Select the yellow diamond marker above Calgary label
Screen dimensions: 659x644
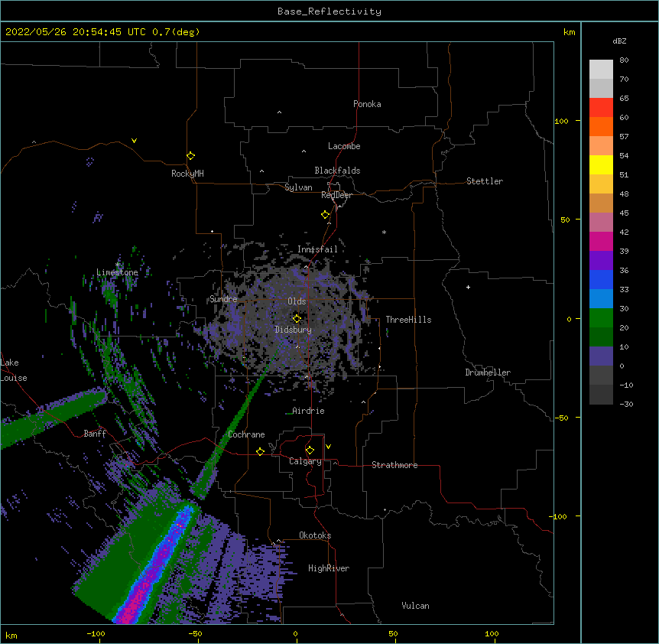pyautogui.click(x=310, y=450)
